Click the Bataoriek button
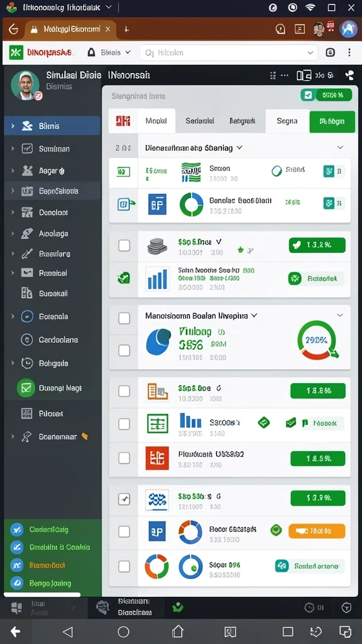 point(316,279)
